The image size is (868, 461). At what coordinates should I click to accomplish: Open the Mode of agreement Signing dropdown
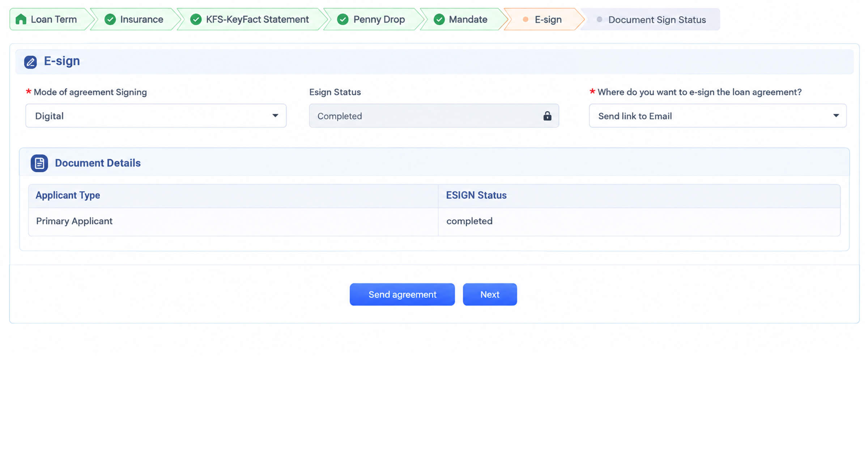[156, 116]
